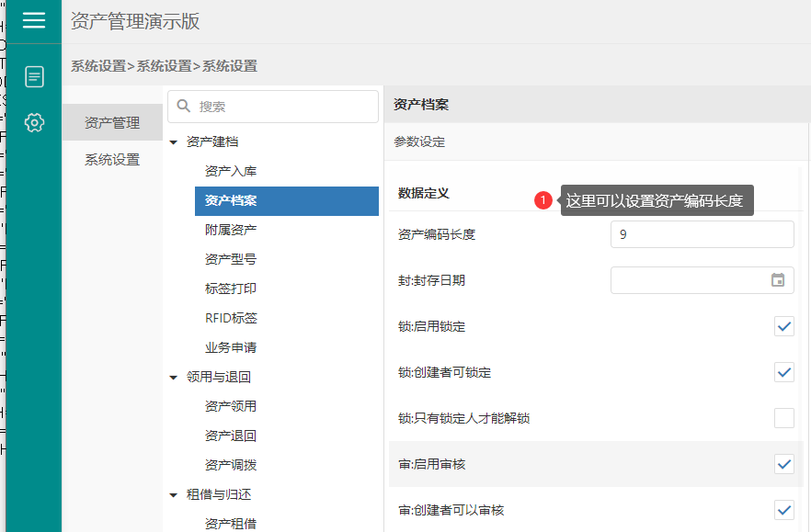
Task: Click the search magnifier icon
Action: coord(183,107)
